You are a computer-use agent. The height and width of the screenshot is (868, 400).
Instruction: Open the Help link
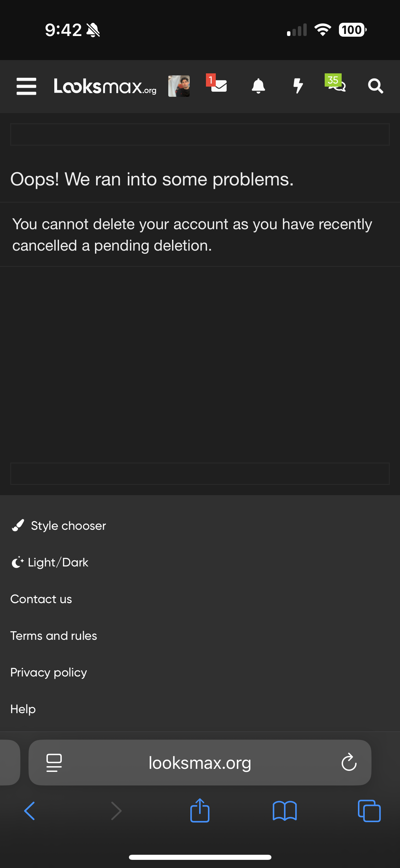pyautogui.click(x=23, y=709)
